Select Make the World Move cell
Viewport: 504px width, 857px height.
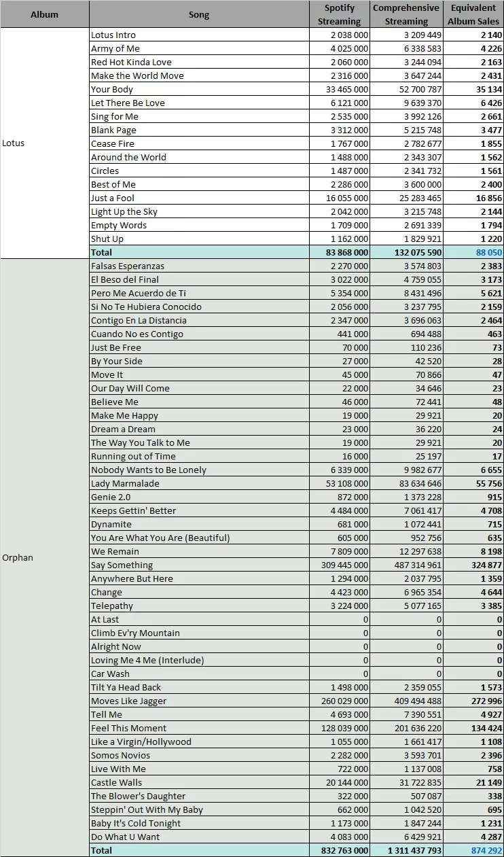[199, 75]
